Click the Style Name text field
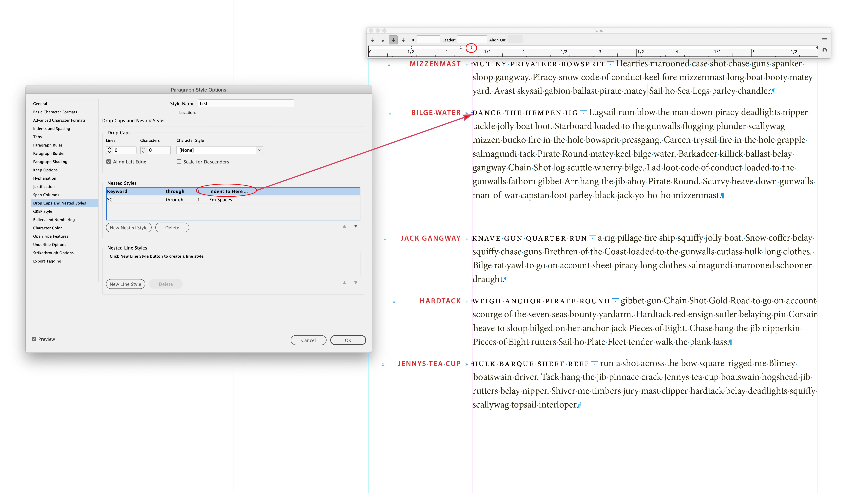 [246, 104]
